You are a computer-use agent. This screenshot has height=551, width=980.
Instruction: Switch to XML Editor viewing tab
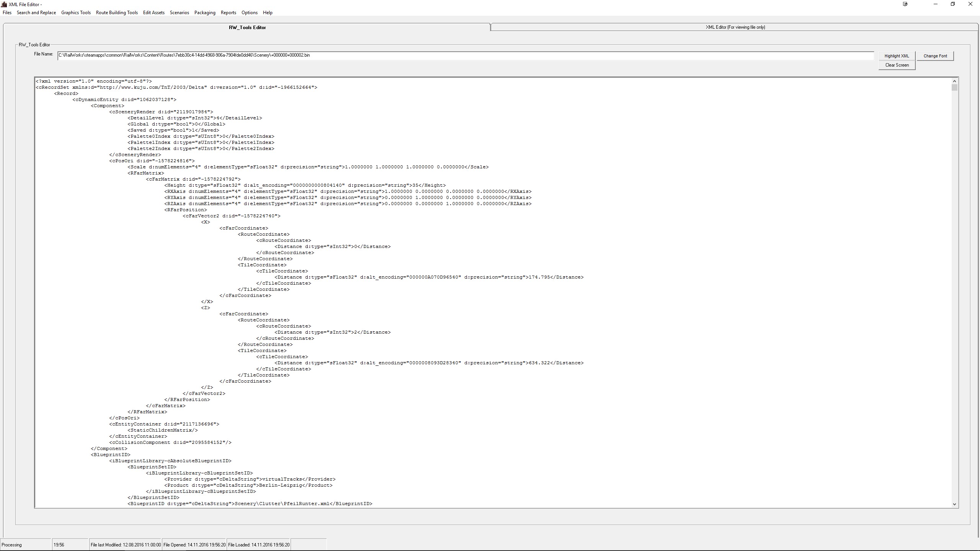(x=735, y=27)
